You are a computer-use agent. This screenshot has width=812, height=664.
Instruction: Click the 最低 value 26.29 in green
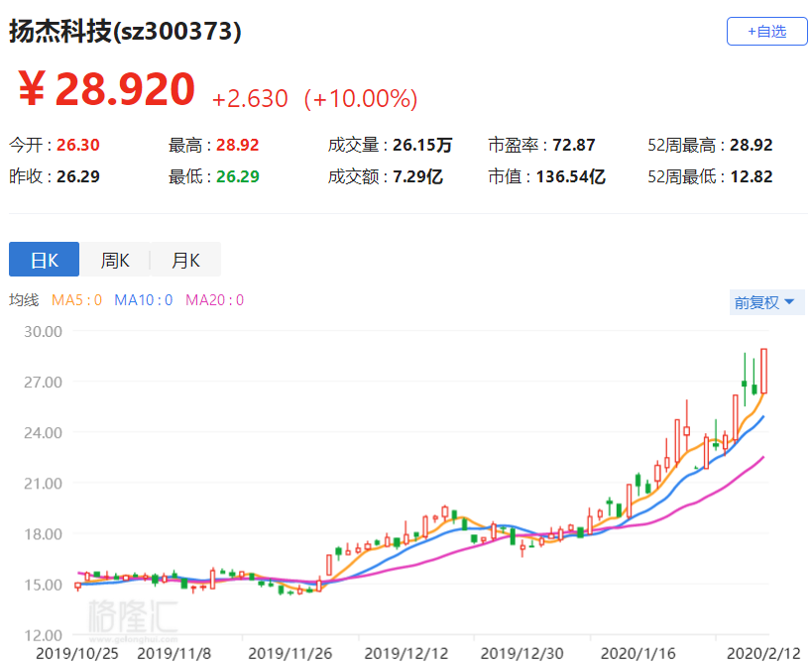(x=237, y=176)
